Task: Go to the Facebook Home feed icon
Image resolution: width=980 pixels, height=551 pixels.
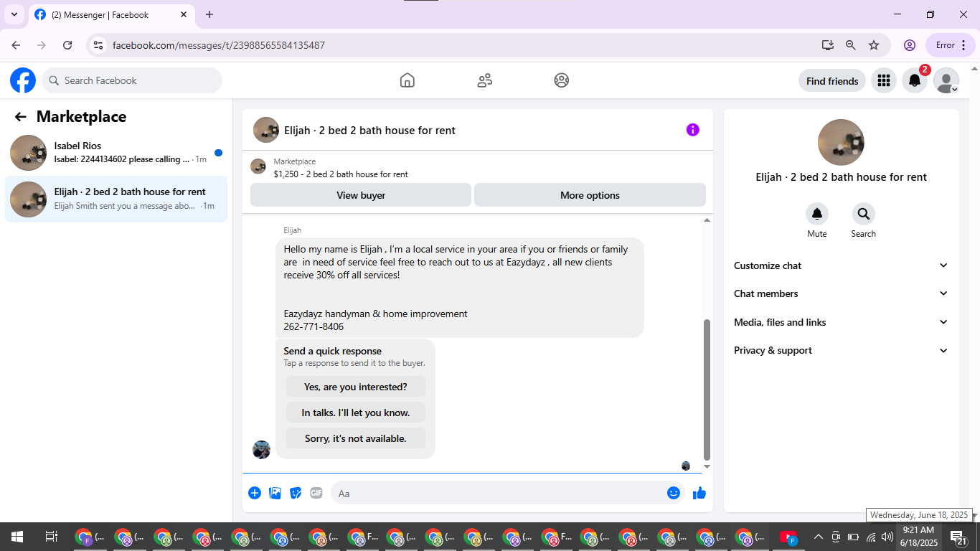Action: [x=407, y=80]
